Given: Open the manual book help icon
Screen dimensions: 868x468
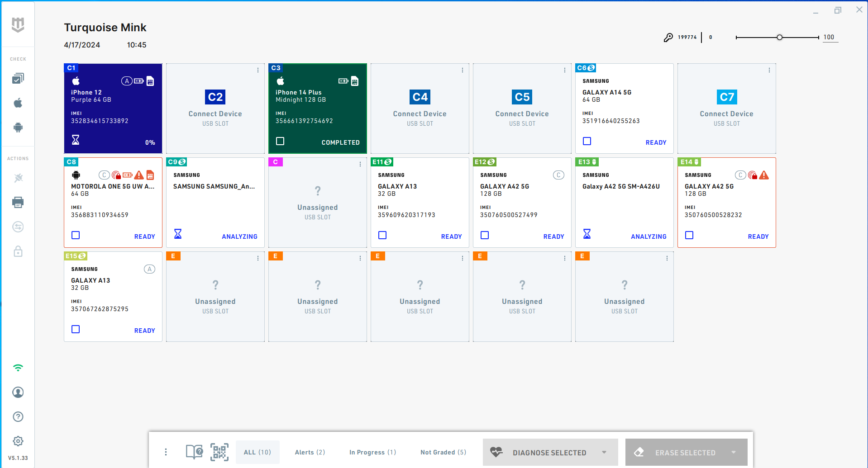Looking at the screenshot, I should [x=194, y=452].
